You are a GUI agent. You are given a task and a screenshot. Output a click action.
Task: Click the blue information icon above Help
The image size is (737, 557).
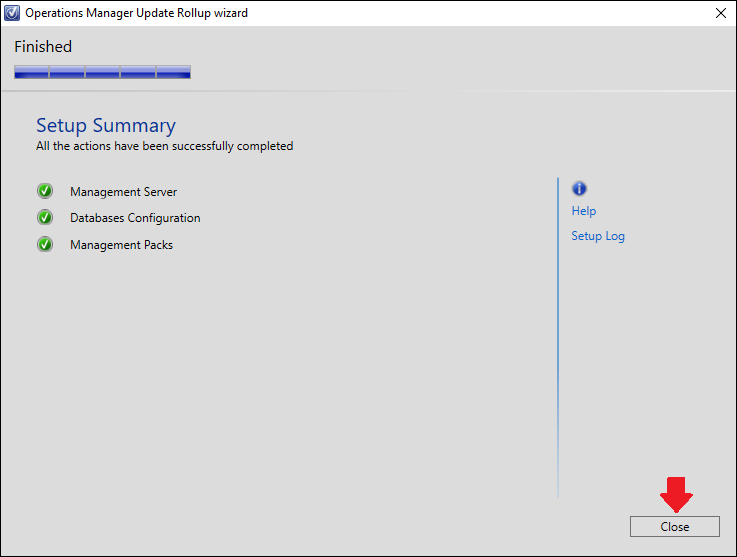579,188
